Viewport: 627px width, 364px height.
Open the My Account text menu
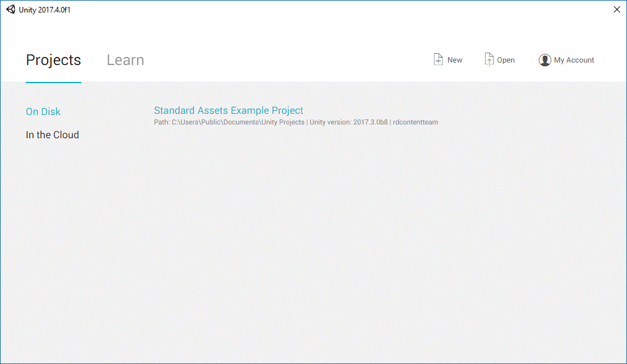pyautogui.click(x=574, y=60)
